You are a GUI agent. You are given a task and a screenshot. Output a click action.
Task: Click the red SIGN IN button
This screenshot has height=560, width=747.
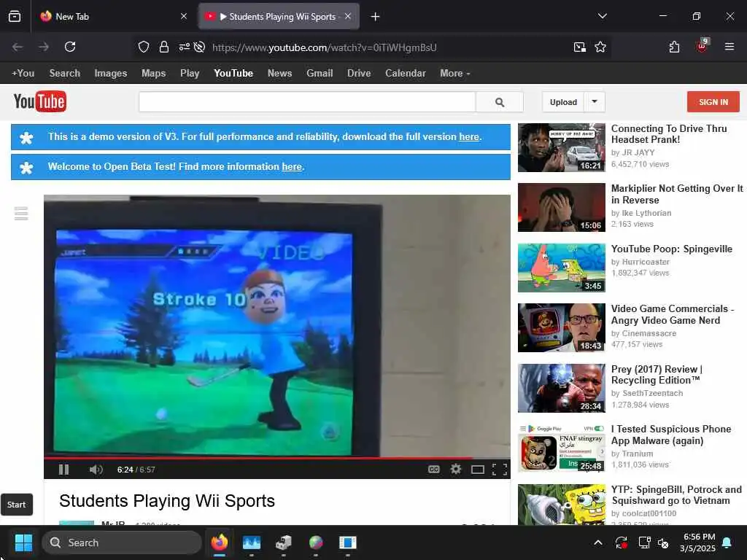713,102
